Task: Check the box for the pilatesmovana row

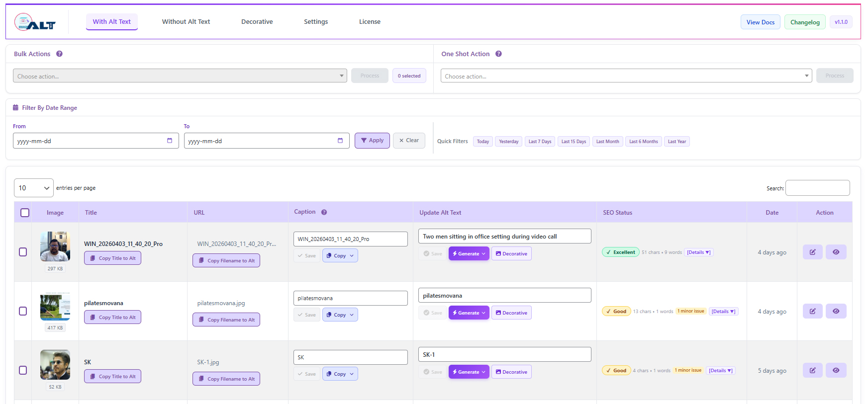Action: pos(23,311)
